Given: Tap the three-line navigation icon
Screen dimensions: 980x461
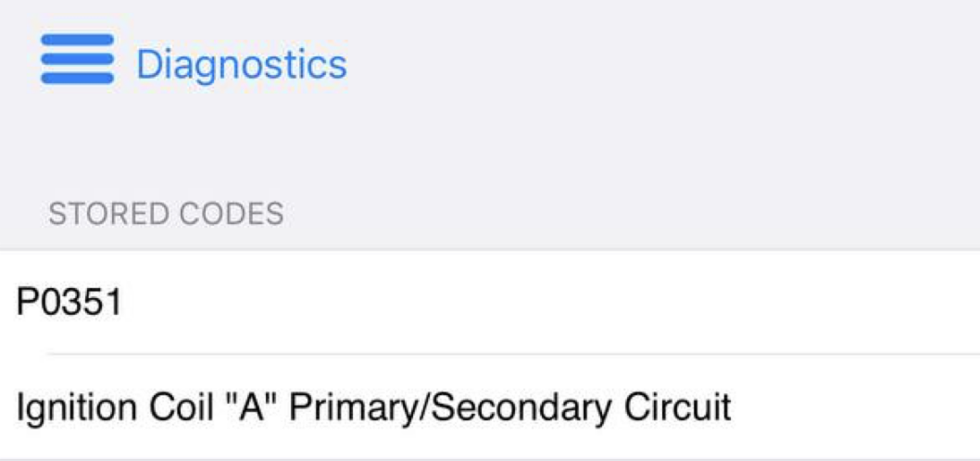Looking at the screenshot, I should coord(77,60).
